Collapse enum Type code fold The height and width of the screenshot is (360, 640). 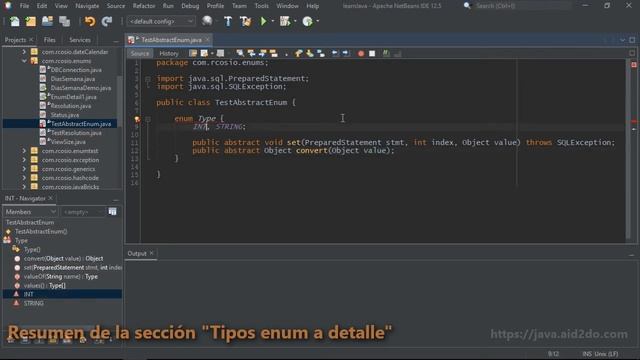(x=148, y=119)
